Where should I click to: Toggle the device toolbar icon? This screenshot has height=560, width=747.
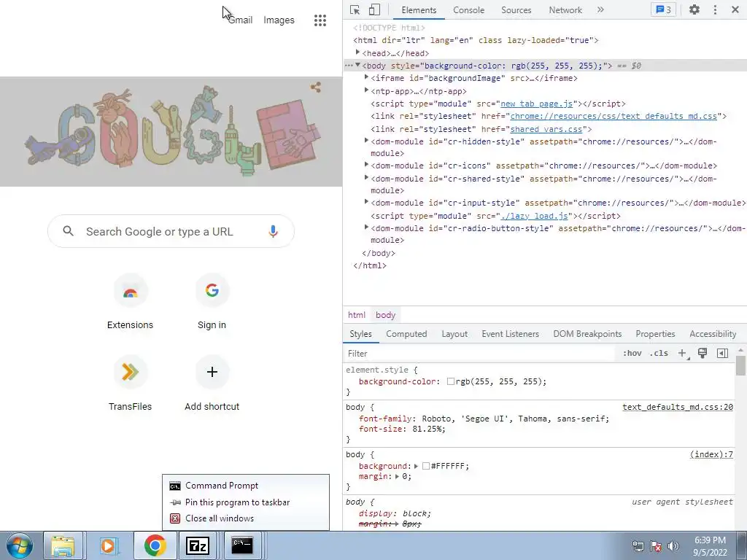coord(374,9)
